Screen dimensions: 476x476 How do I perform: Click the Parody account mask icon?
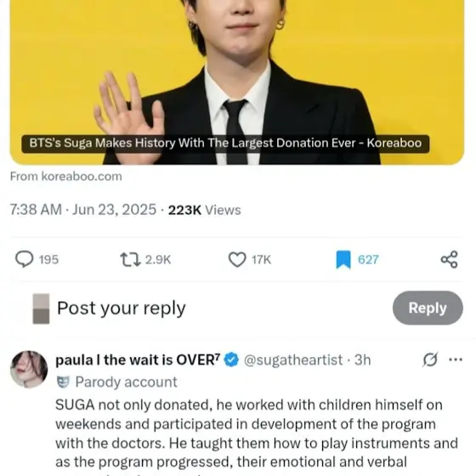pos(63,382)
